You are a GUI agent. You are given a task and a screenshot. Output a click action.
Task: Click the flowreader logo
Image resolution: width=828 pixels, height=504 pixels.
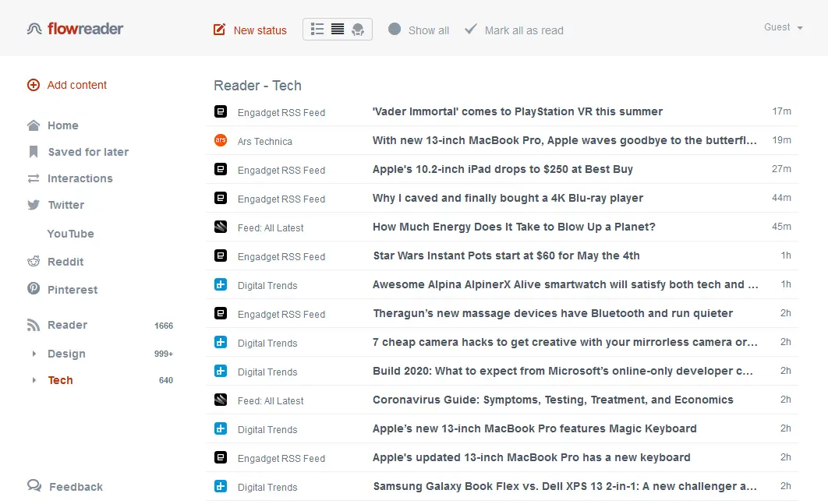click(76, 29)
